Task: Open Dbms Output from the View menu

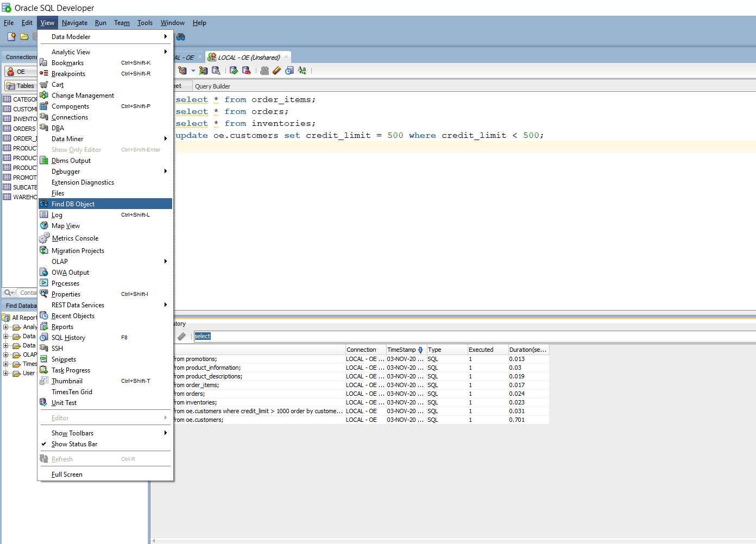Action: point(105,161)
